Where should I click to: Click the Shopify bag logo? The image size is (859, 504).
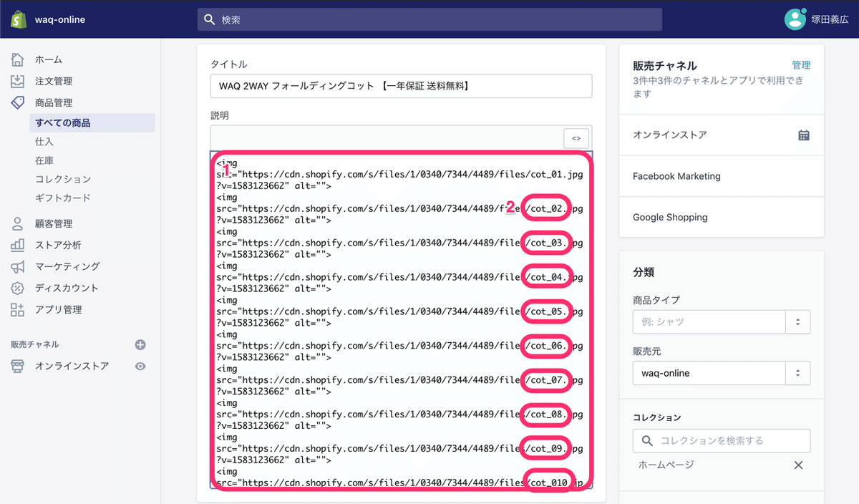pyautogui.click(x=18, y=19)
